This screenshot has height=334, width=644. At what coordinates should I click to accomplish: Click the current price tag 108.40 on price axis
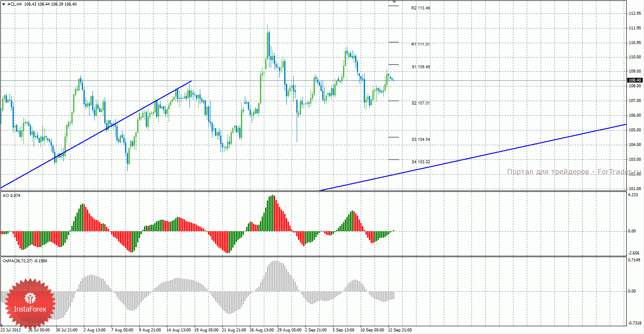pos(635,80)
